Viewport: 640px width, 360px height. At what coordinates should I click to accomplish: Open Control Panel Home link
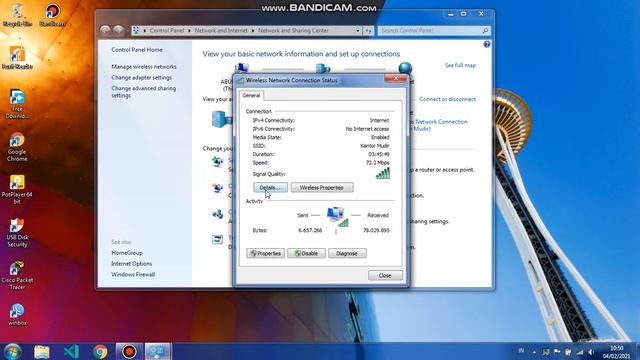click(x=137, y=50)
